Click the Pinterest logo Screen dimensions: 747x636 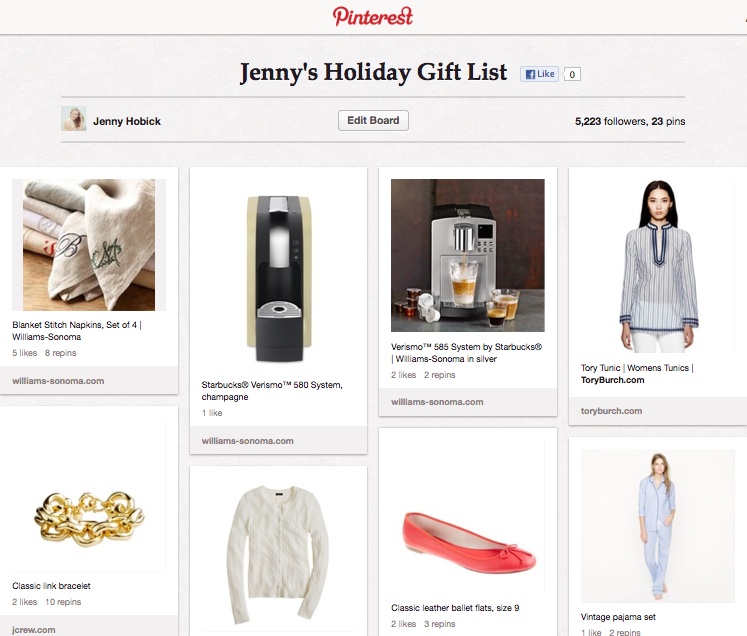373,16
